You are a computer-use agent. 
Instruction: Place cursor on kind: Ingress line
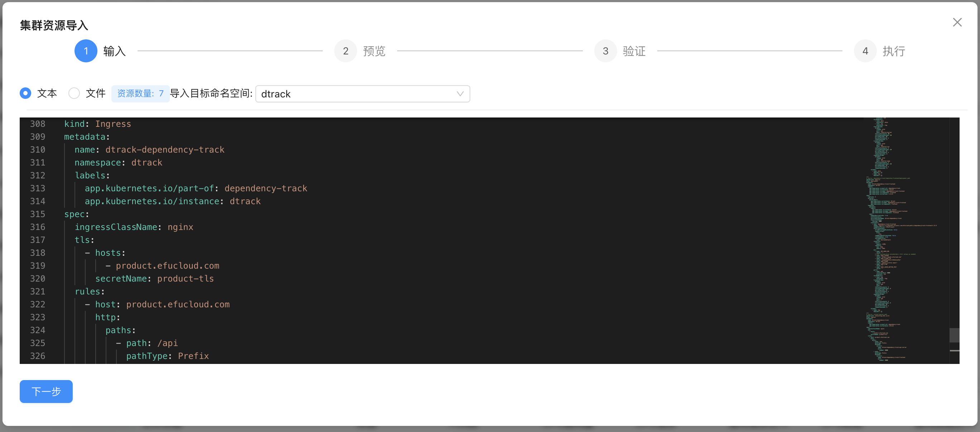(x=97, y=124)
